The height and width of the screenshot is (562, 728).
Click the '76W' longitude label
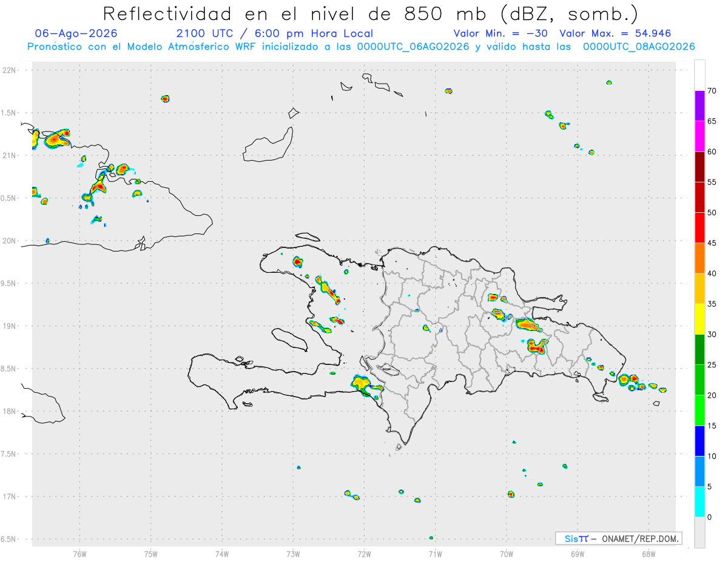[79, 554]
